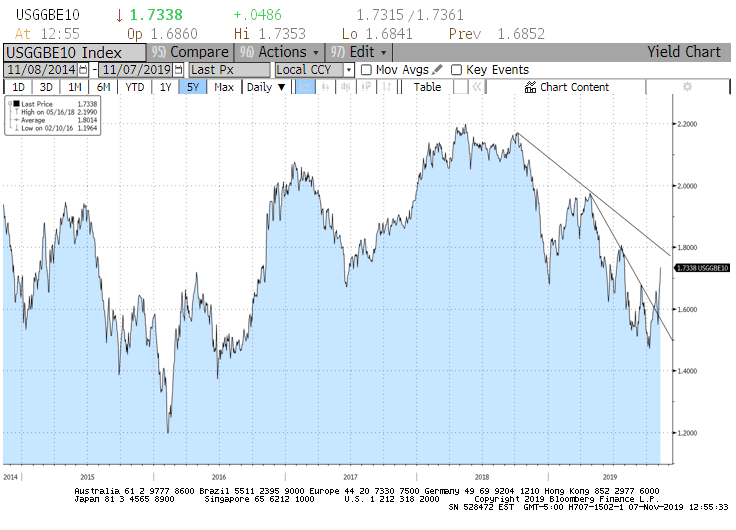The image size is (736, 530).
Task: Click the Last Px field
Action: (230, 70)
